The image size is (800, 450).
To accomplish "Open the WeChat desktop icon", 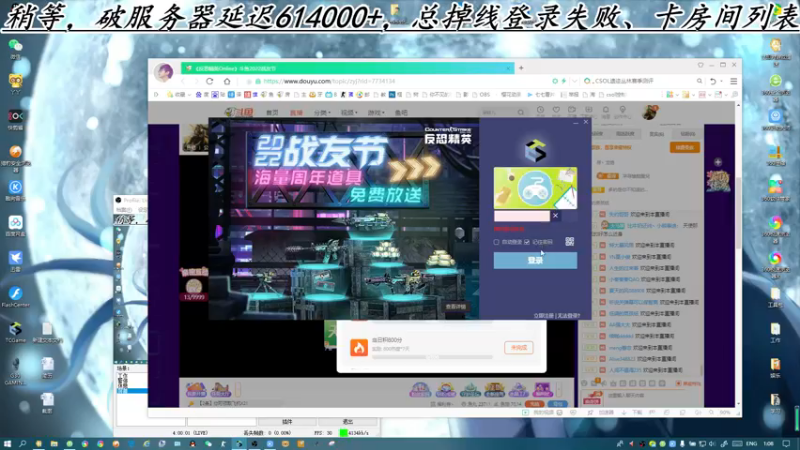I will point(15,49).
